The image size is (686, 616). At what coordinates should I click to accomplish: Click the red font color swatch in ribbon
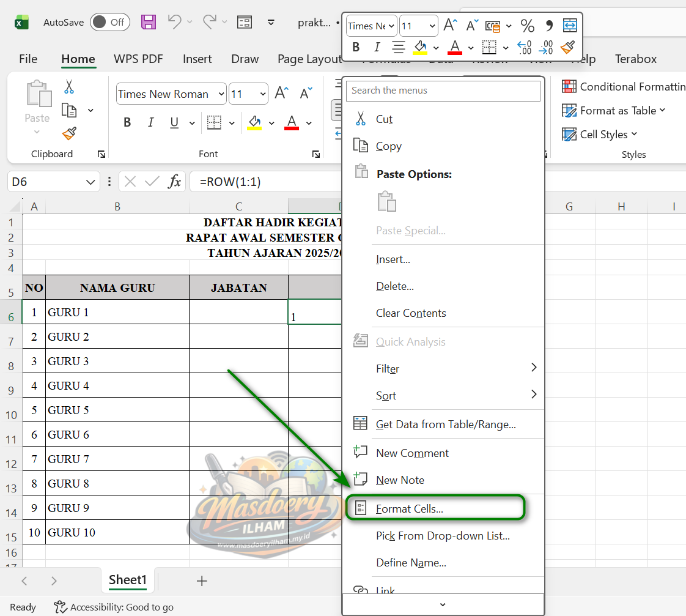click(x=292, y=123)
